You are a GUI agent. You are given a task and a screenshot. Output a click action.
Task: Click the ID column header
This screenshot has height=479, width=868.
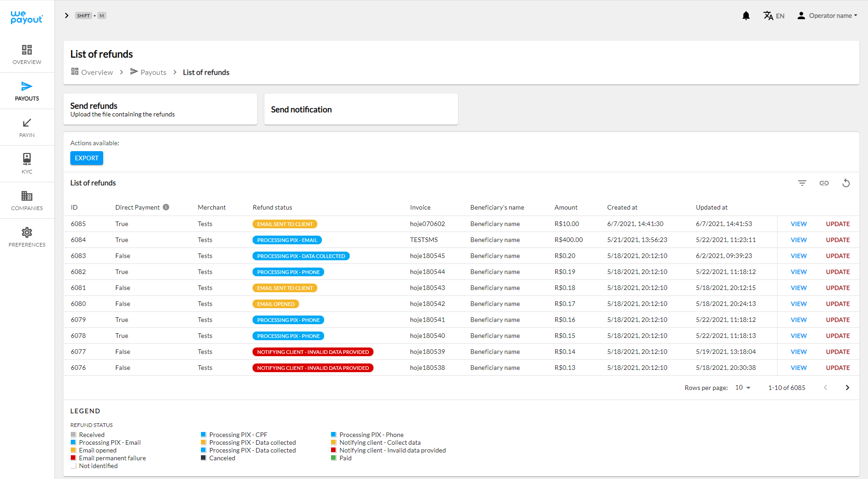click(x=74, y=207)
